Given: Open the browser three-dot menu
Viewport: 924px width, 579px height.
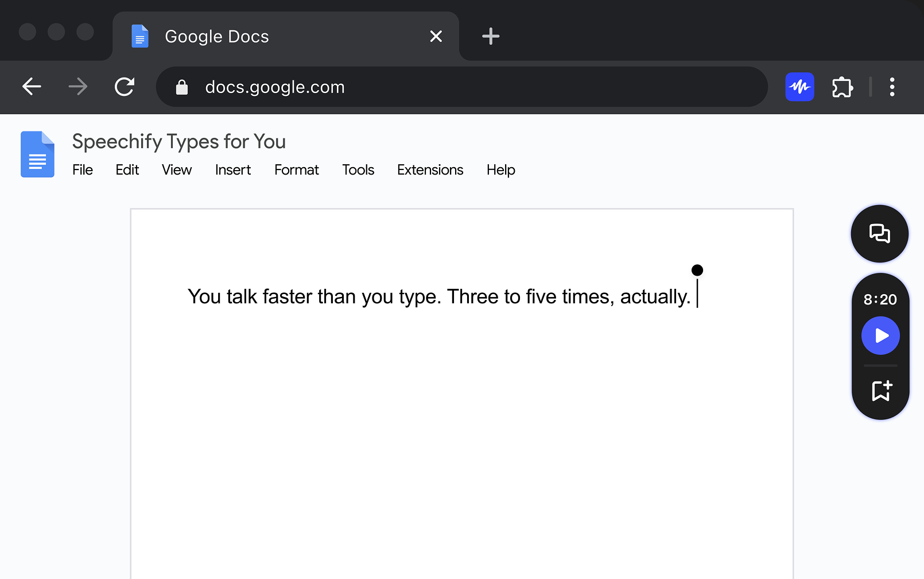Looking at the screenshot, I should tap(892, 87).
